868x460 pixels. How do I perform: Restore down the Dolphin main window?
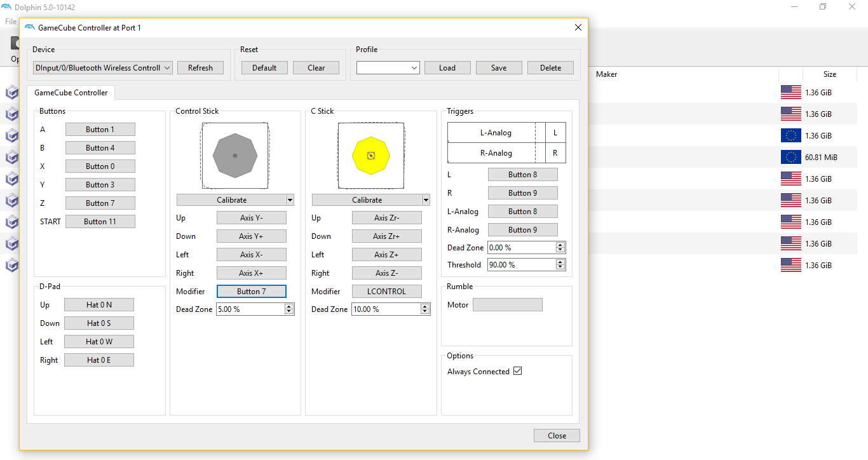point(823,6)
